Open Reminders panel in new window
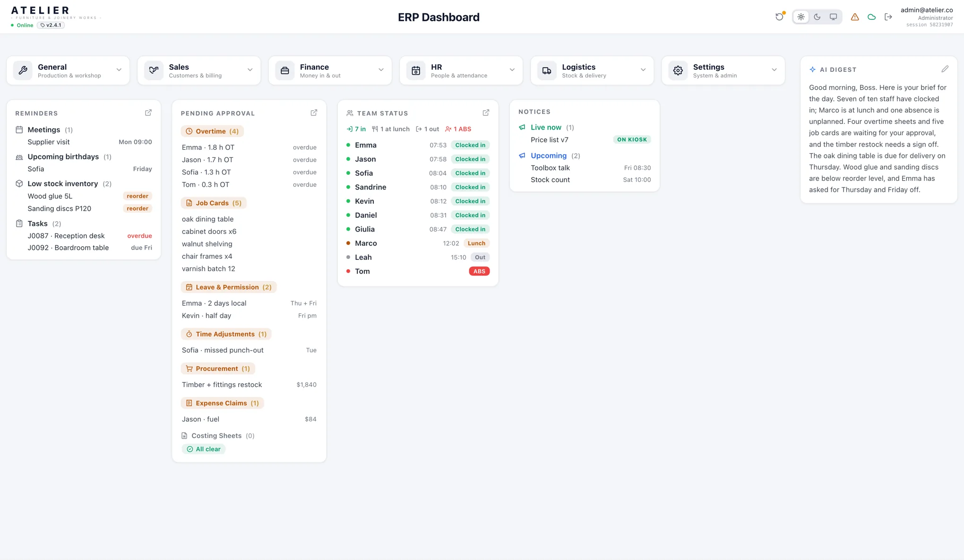Viewport: 964px width, 560px height. (x=148, y=112)
